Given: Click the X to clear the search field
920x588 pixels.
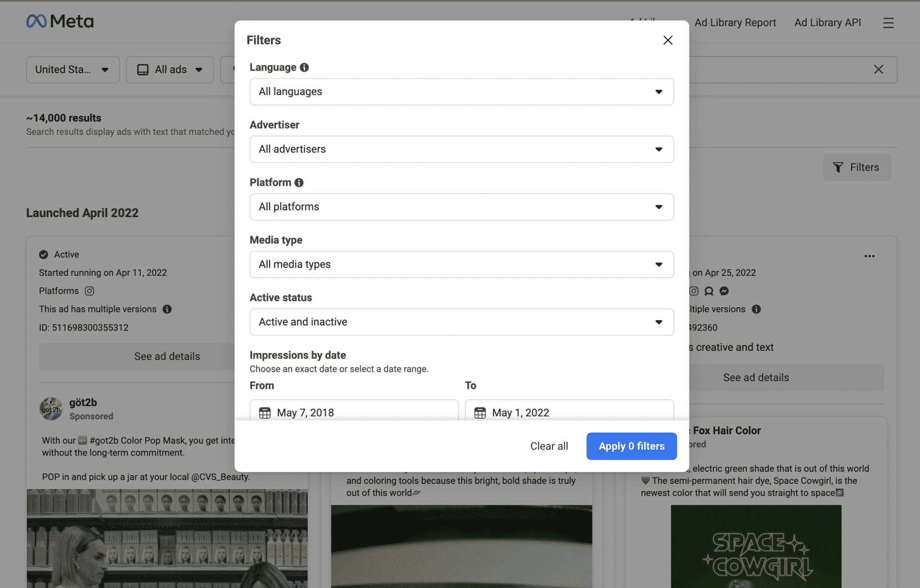Looking at the screenshot, I should click(878, 69).
